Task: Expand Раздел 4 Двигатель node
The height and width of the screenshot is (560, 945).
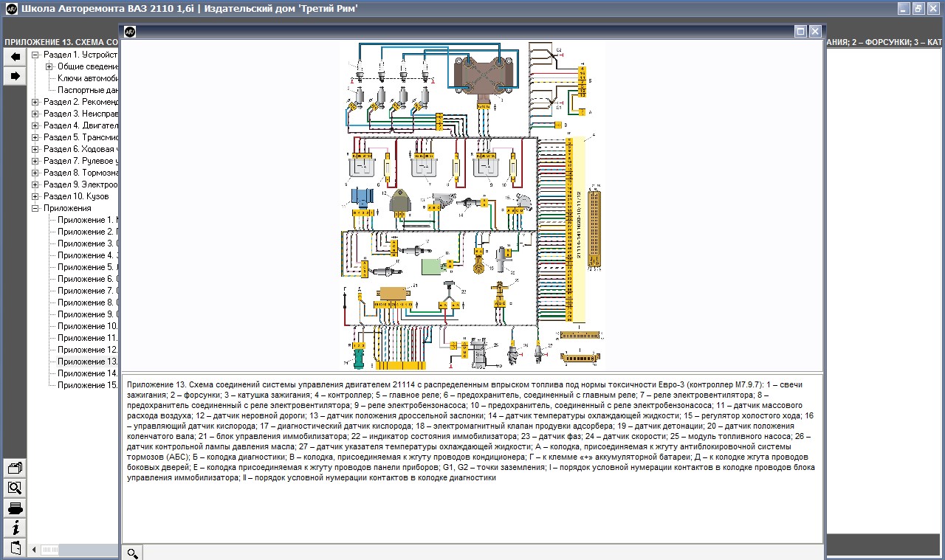Action: tap(35, 125)
